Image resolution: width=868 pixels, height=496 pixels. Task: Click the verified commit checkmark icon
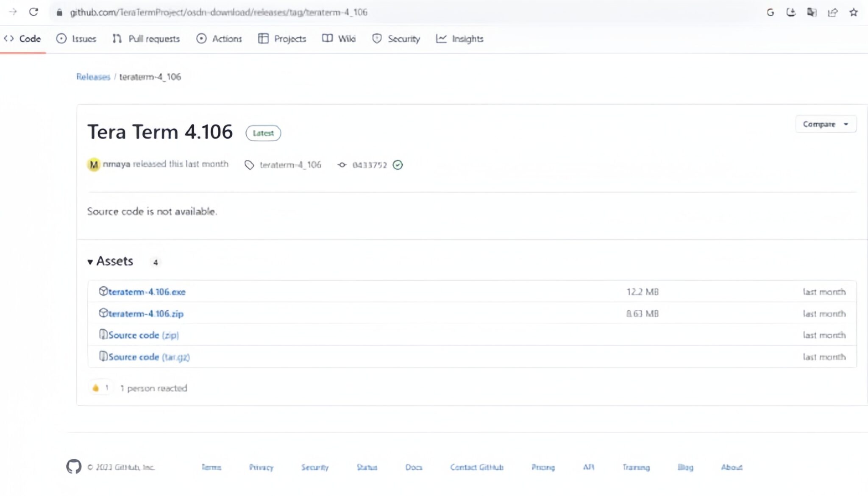click(398, 165)
